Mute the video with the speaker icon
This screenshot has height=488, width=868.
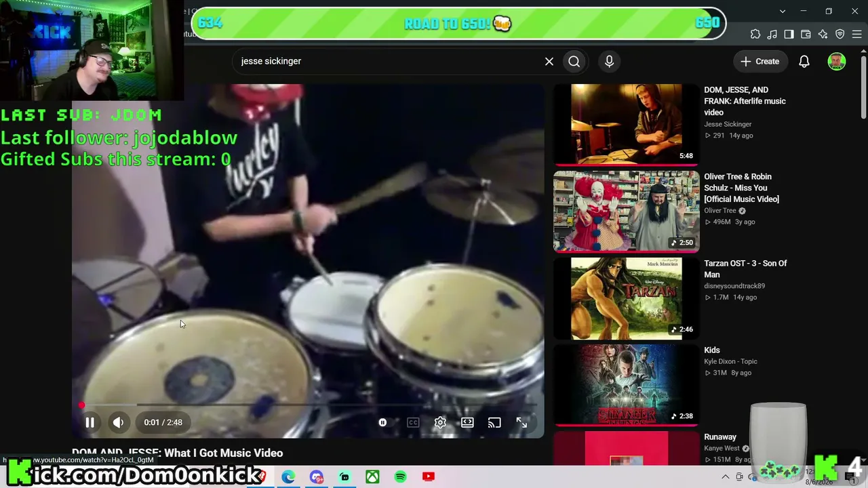[x=119, y=422]
